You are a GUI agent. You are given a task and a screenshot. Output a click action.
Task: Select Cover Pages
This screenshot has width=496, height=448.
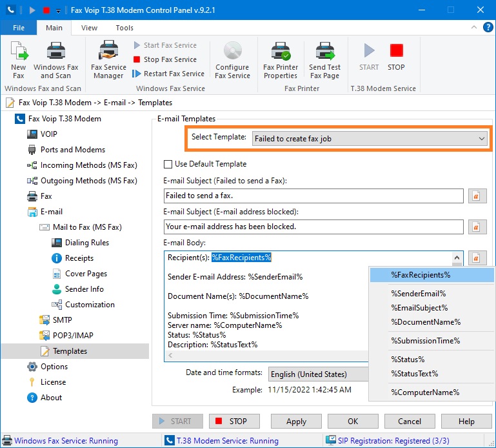pyautogui.click(x=79, y=274)
